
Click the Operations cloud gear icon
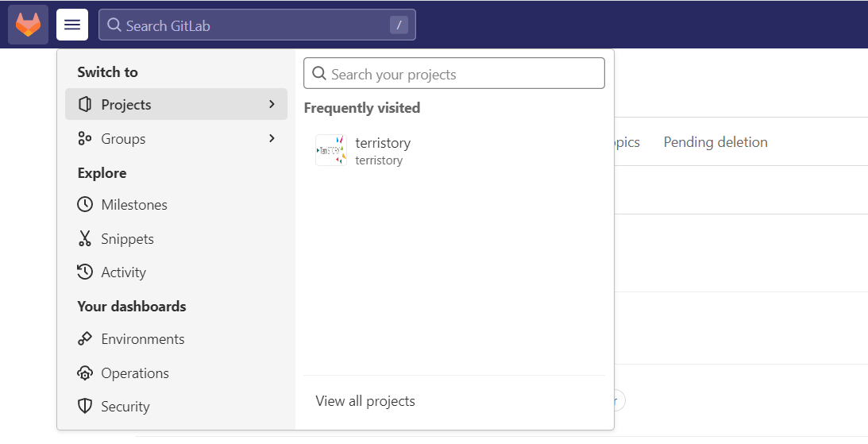pyautogui.click(x=85, y=373)
